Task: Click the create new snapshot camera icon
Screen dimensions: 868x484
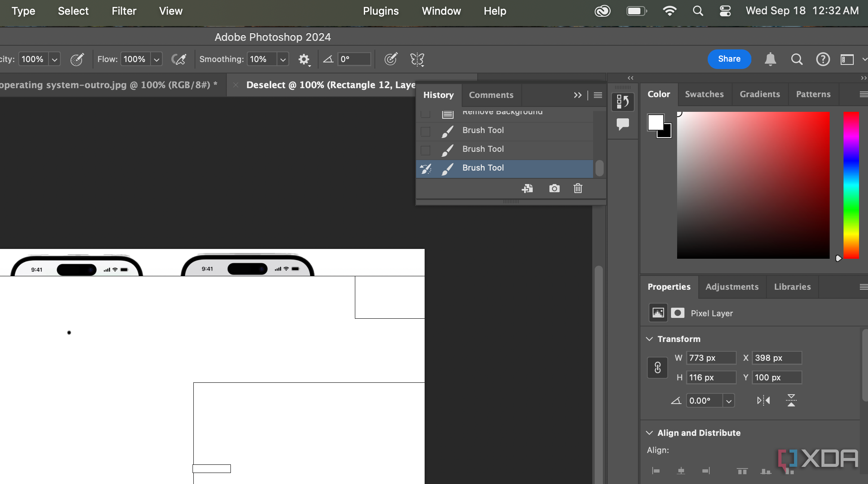Action: (x=554, y=189)
